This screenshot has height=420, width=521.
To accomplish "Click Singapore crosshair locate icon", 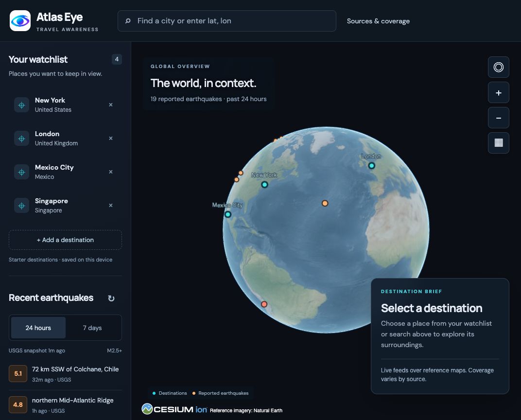I will point(21,206).
